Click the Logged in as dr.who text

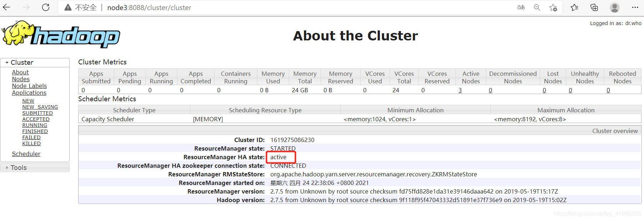pyautogui.click(x=616, y=23)
